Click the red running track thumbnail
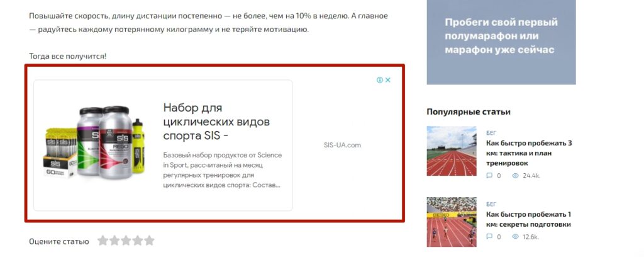The image size is (644, 257). point(452,151)
